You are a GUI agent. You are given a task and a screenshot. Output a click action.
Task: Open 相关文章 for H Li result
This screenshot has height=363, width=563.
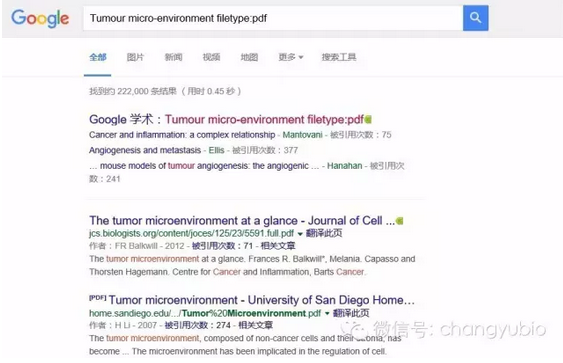point(256,325)
